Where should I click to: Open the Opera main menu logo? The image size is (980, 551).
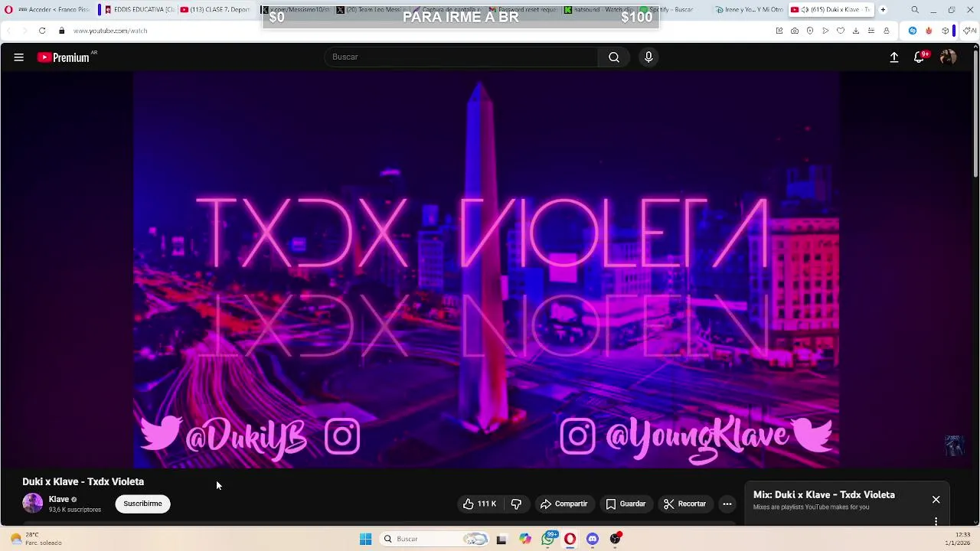(8, 9)
